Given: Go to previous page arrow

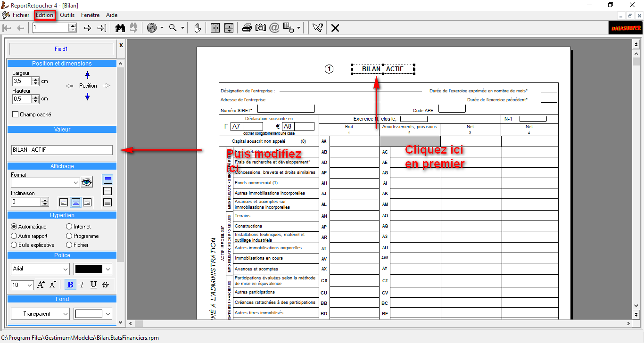Looking at the screenshot, I should (20, 28).
